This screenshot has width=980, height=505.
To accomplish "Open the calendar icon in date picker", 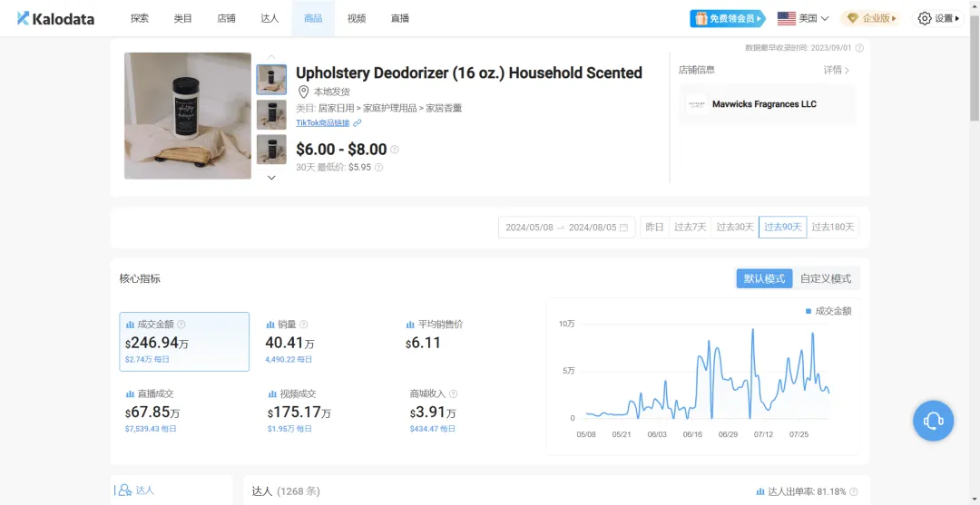I will click(x=623, y=228).
